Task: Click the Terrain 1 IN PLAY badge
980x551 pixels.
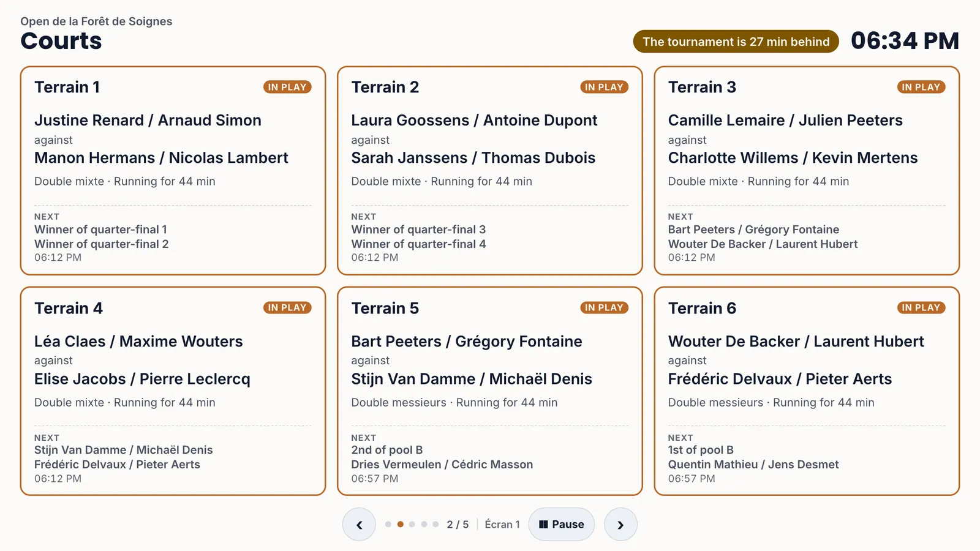Action: pyautogui.click(x=287, y=87)
